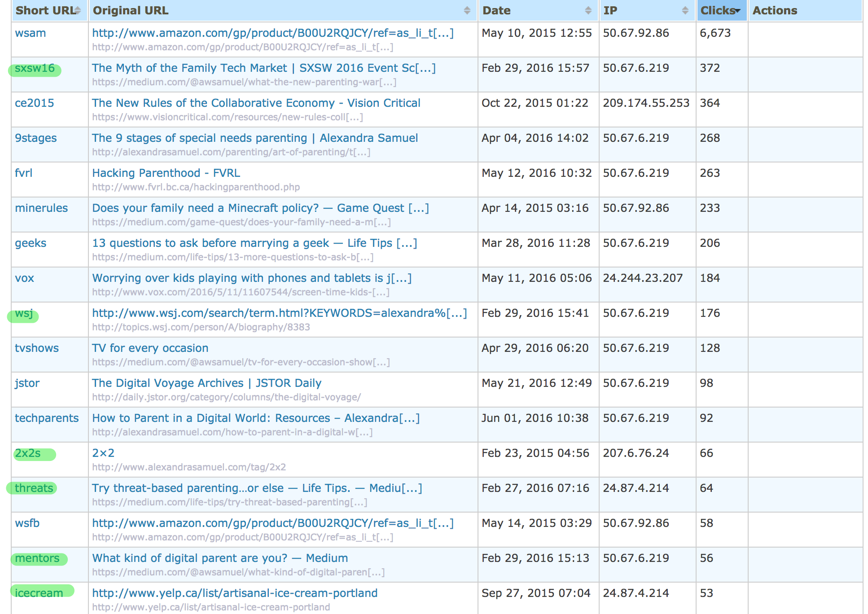Open the fvrl short link
868x614 pixels.
[x=24, y=173]
